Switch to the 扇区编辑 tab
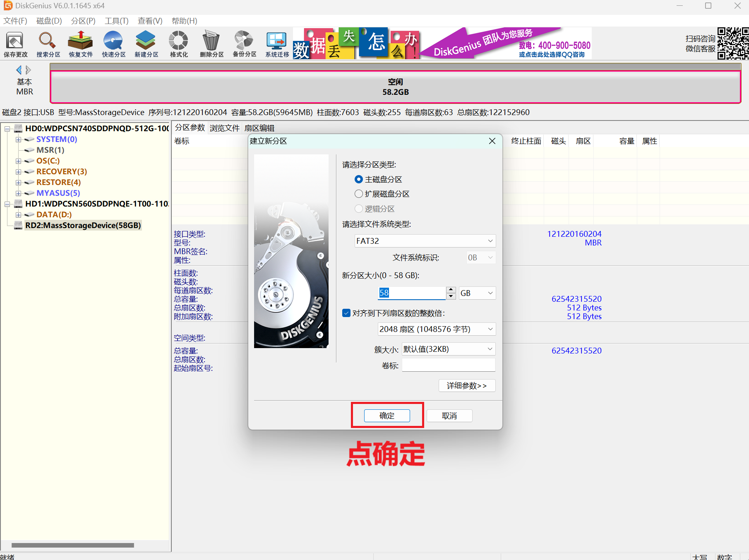Image resolution: width=749 pixels, height=560 pixels. pos(259,128)
